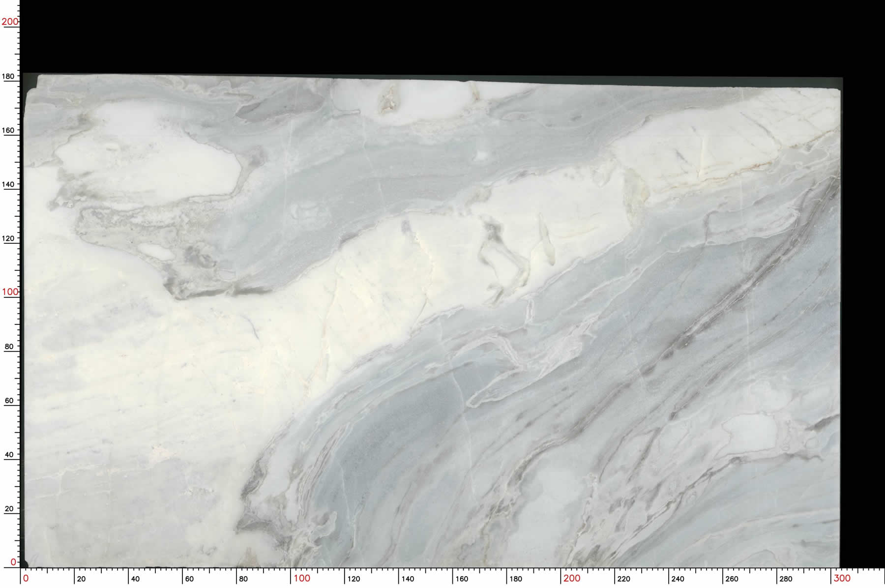Pick the 60 label on the vertical ruler
The height and width of the screenshot is (588, 885).
9,401
